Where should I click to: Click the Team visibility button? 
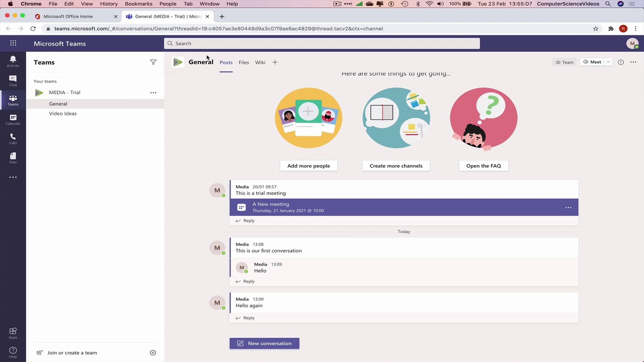point(564,62)
